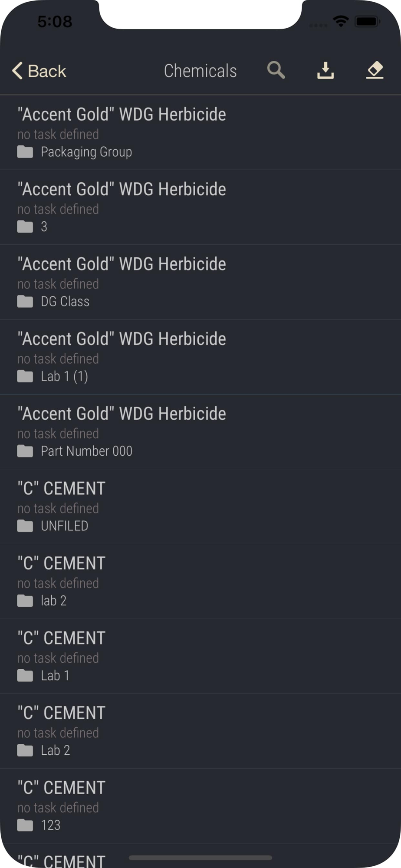Tap folder icon beside UNFILED
Screen dimensions: 401x868
(x=25, y=526)
